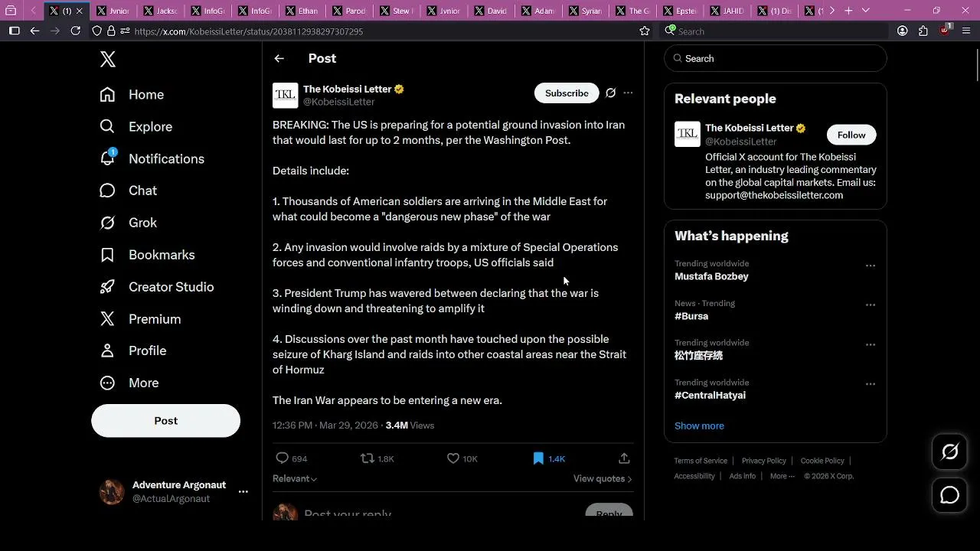Switch to the Ethan browser tab
This screenshot has width=980, height=551.
tap(302, 11)
